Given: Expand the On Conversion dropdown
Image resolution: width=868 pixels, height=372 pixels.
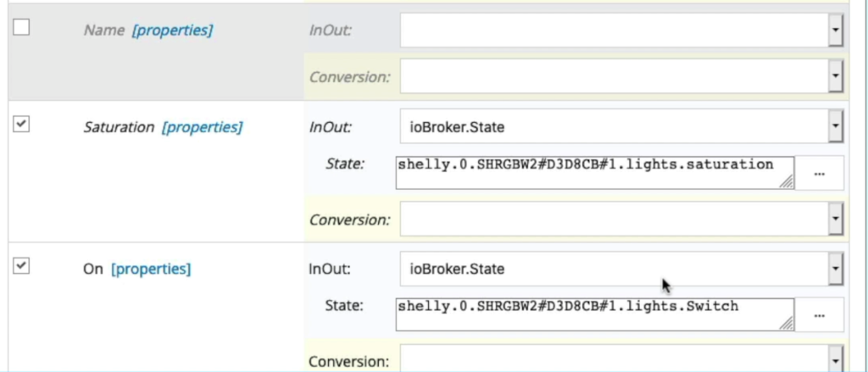Looking at the screenshot, I should point(621,359).
